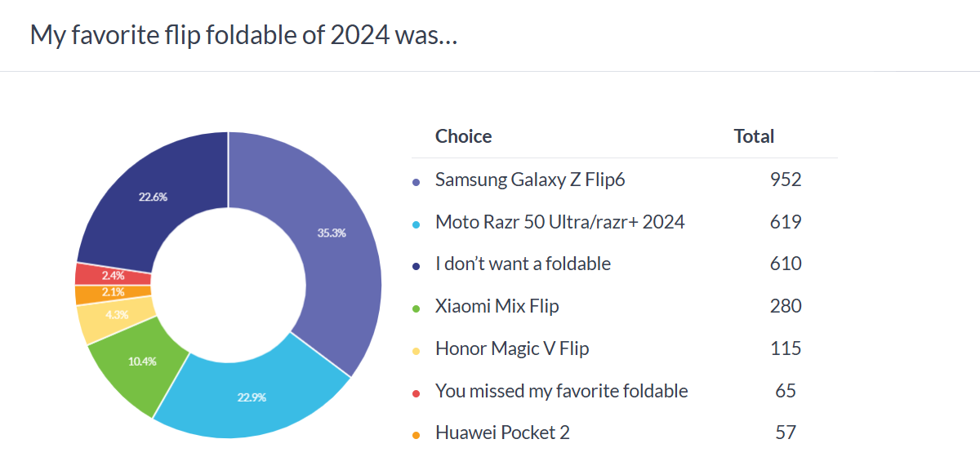Click the poll title "My favorite flip foldable"
Image resolution: width=980 pixels, height=457 pixels.
coord(243,35)
